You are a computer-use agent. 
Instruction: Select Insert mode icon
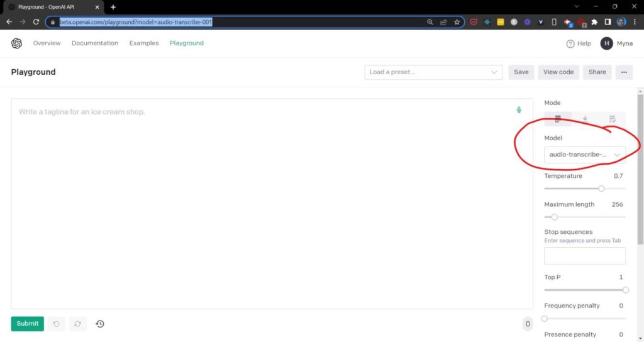(585, 119)
